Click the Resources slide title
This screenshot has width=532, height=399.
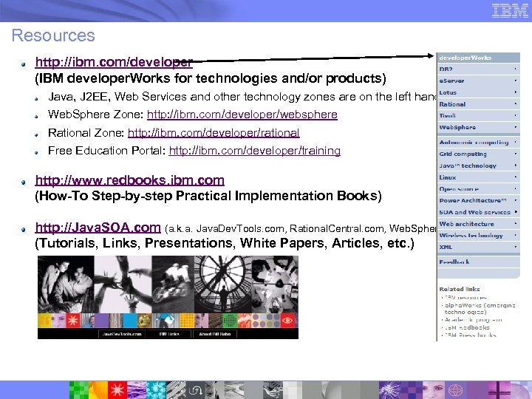(x=53, y=35)
